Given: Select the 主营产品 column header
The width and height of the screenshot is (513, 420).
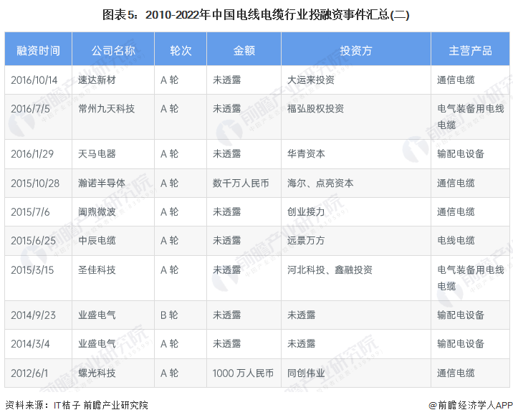Looking at the screenshot, I should (x=470, y=51).
